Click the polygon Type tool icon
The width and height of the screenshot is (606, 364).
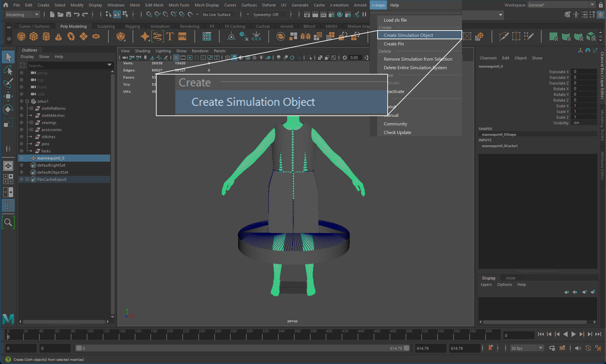click(170, 36)
